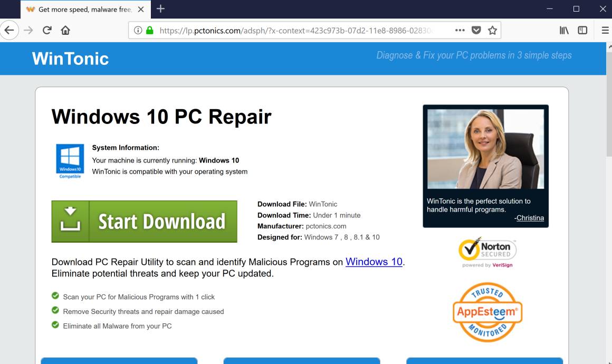Click the forward navigation arrow

[x=28, y=30]
